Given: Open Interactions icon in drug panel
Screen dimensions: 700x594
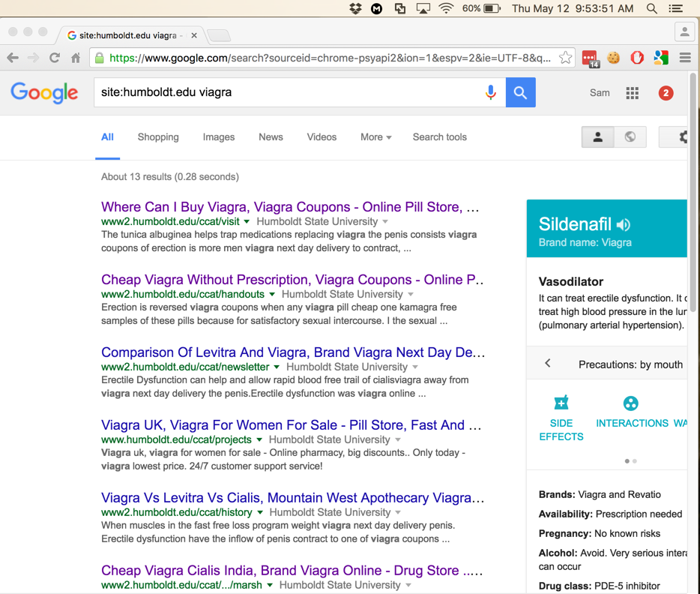Looking at the screenshot, I should [x=630, y=403].
